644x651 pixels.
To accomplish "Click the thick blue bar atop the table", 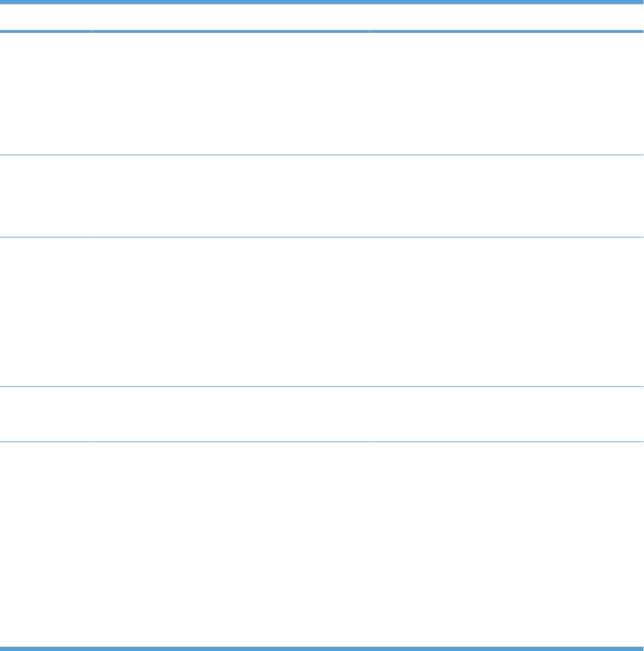I will click(x=322, y=3).
